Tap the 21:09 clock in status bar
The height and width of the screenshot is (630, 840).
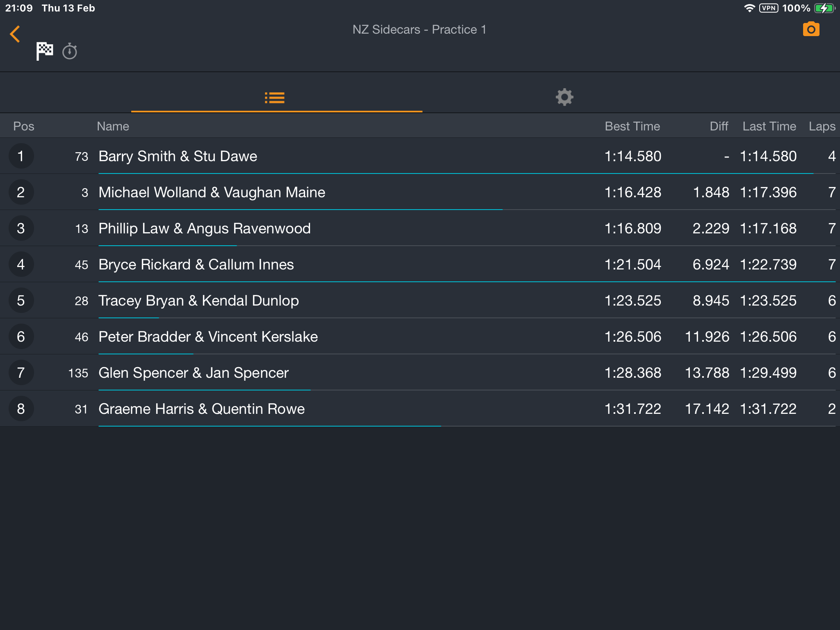coord(19,8)
